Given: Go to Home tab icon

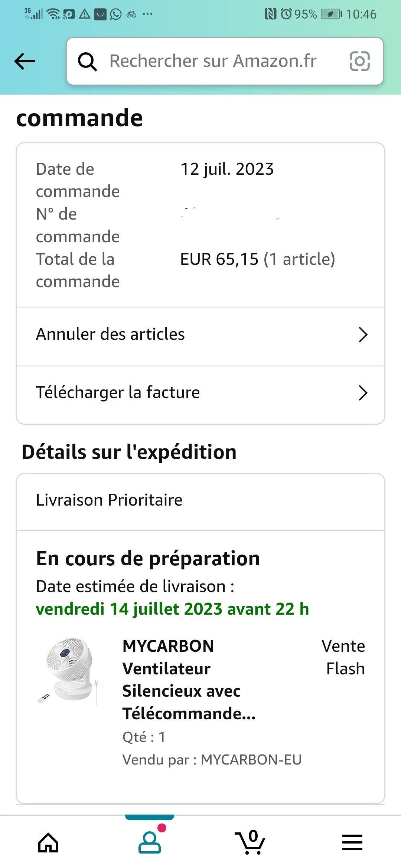Looking at the screenshot, I should coord(48,843).
